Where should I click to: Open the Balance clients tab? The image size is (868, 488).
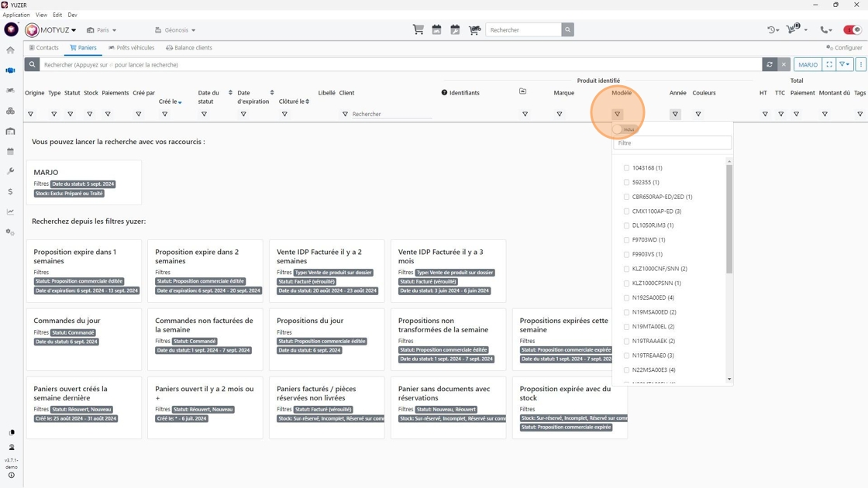[189, 47]
